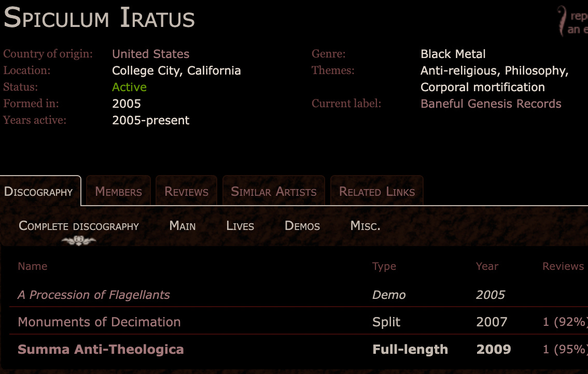Select the Similar Artists tab
Screen dimensions: 588x374
(273, 192)
